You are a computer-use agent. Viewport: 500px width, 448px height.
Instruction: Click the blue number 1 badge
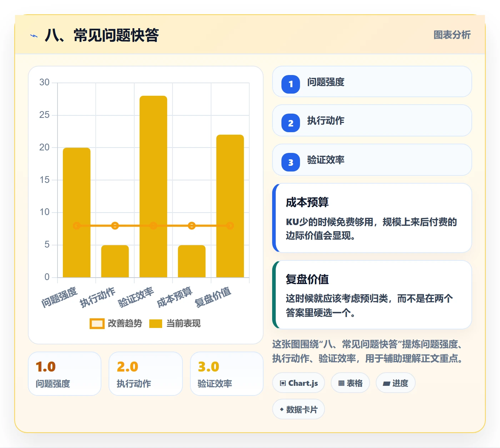[x=291, y=84]
